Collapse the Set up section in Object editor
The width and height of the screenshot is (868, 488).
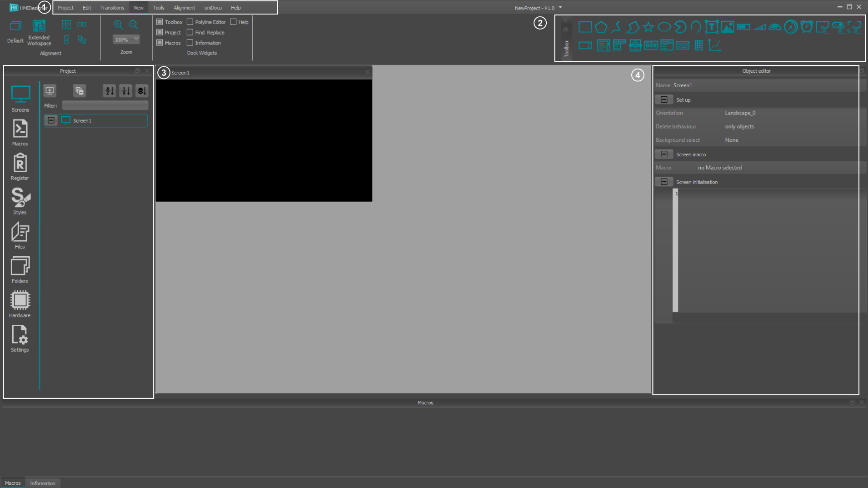click(x=664, y=100)
